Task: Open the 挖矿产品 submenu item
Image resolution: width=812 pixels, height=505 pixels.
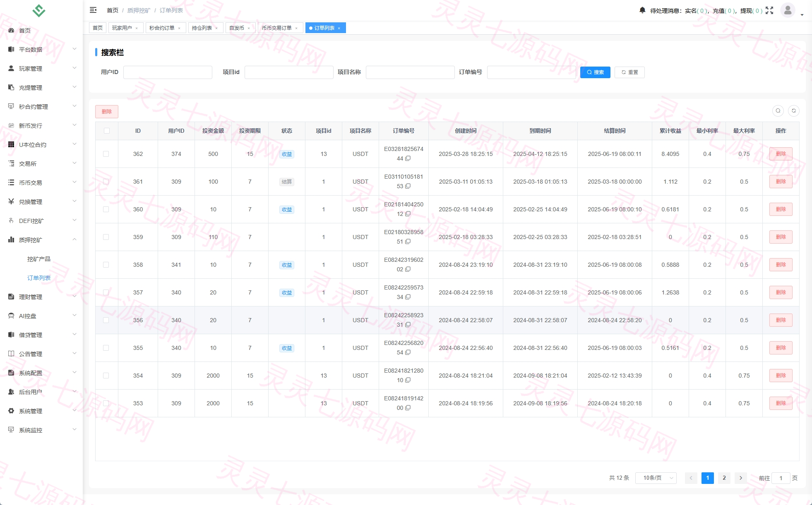Action: coord(39,259)
